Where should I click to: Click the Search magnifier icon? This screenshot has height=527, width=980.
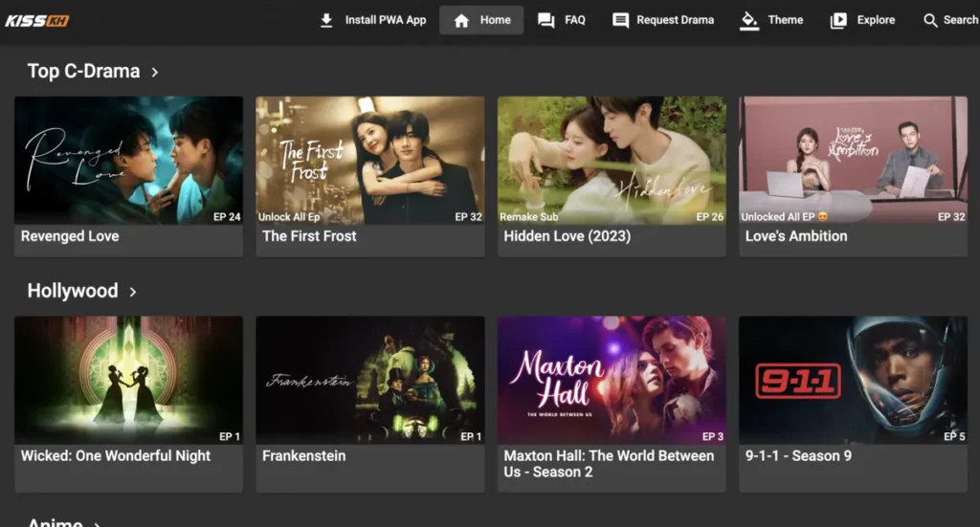(x=930, y=20)
